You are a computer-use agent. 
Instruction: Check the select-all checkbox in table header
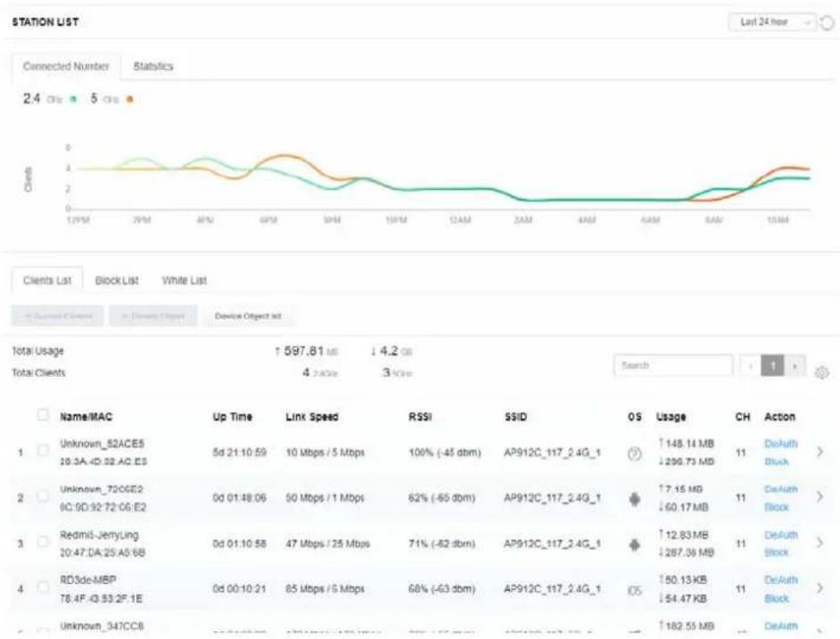pos(43,414)
